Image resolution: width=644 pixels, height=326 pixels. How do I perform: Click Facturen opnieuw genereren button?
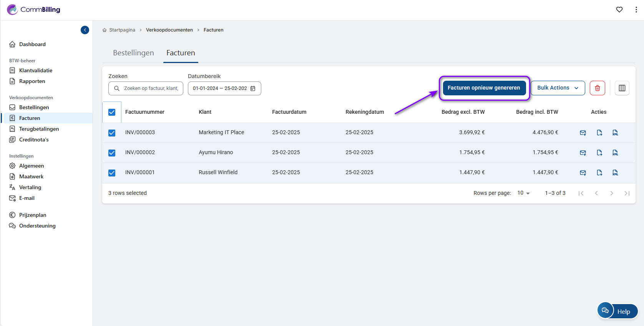pyautogui.click(x=484, y=88)
